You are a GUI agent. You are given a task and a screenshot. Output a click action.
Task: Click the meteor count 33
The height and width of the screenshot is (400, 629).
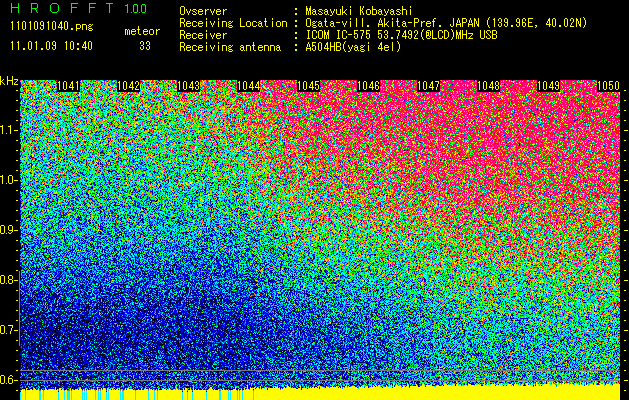(145, 46)
